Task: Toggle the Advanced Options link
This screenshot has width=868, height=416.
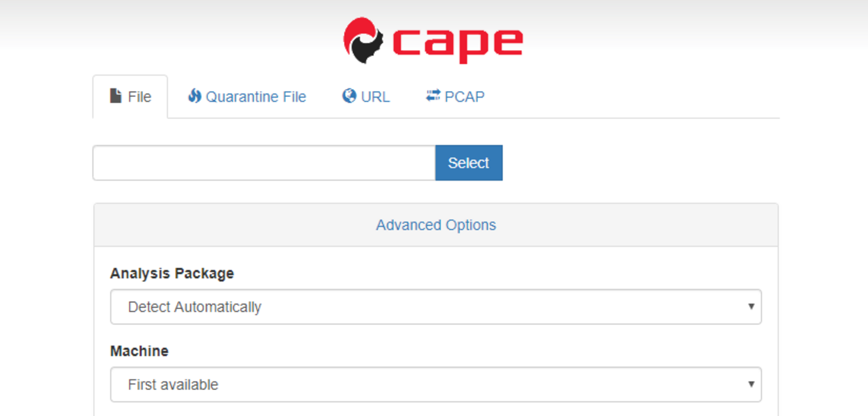Action: tap(436, 225)
